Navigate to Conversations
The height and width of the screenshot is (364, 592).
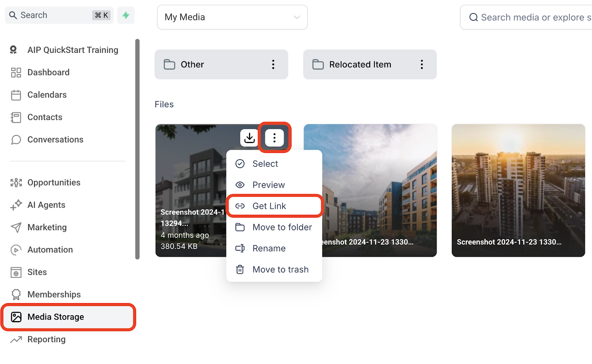[x=55, y=140]
